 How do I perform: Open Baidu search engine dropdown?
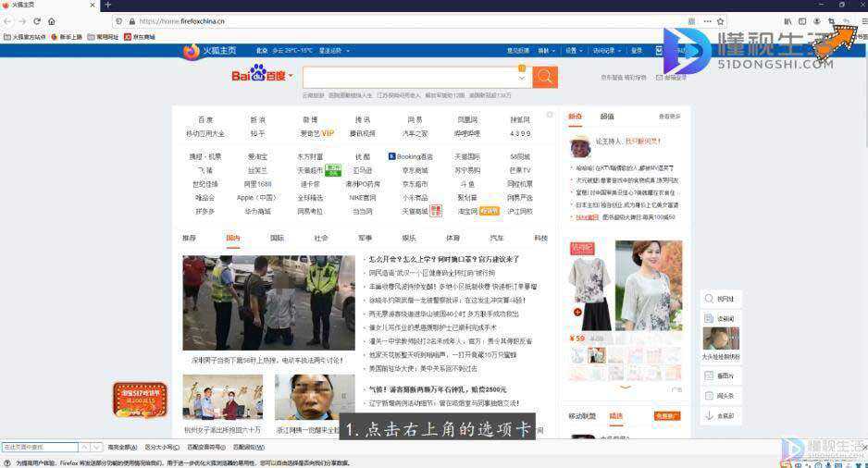(291, 76)
